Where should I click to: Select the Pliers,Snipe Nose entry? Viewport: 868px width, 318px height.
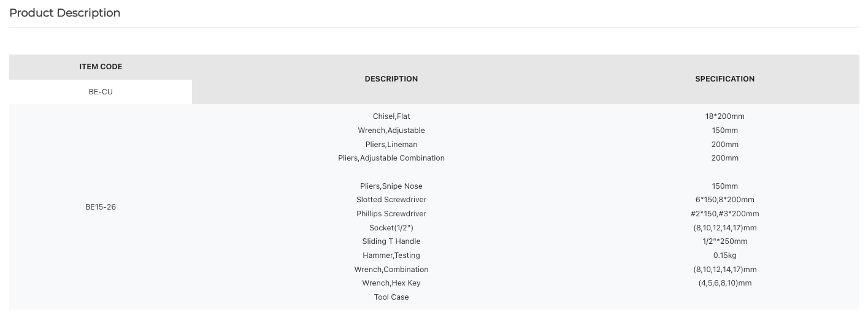[x=391, y=186]
